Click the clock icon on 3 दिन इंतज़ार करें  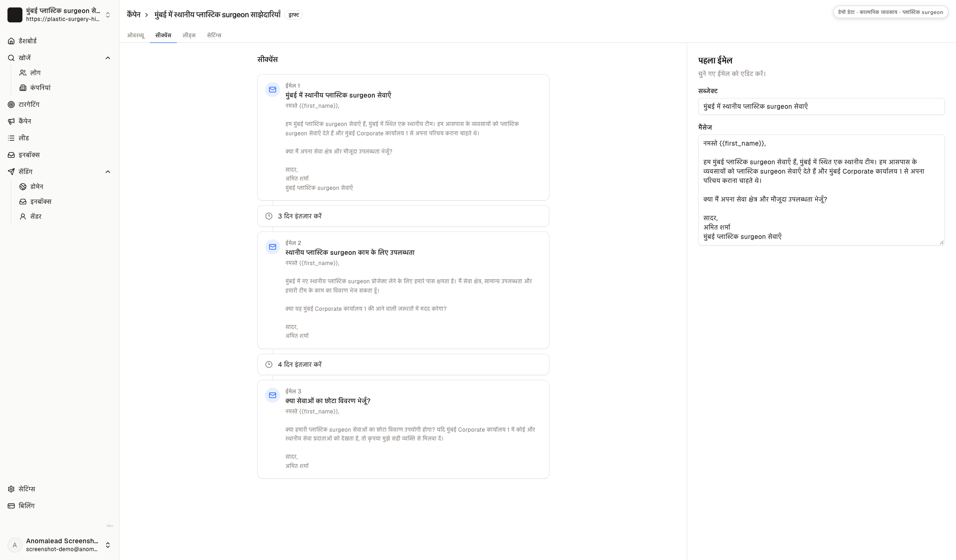click(269, 216)
